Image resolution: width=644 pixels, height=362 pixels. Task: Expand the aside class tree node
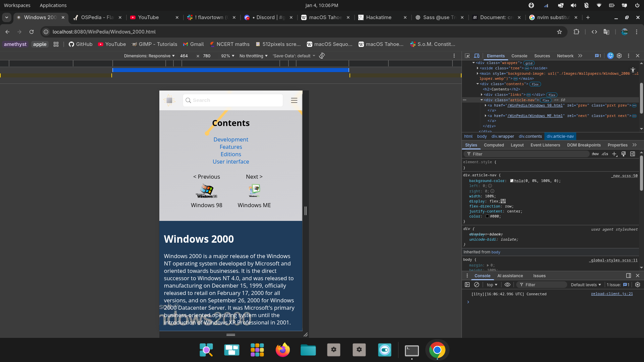pos(478,68)
